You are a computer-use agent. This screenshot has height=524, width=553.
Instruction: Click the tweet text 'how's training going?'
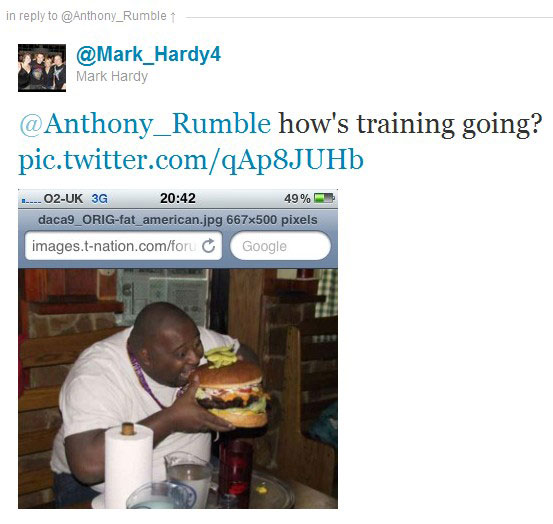tap(410, 124)
